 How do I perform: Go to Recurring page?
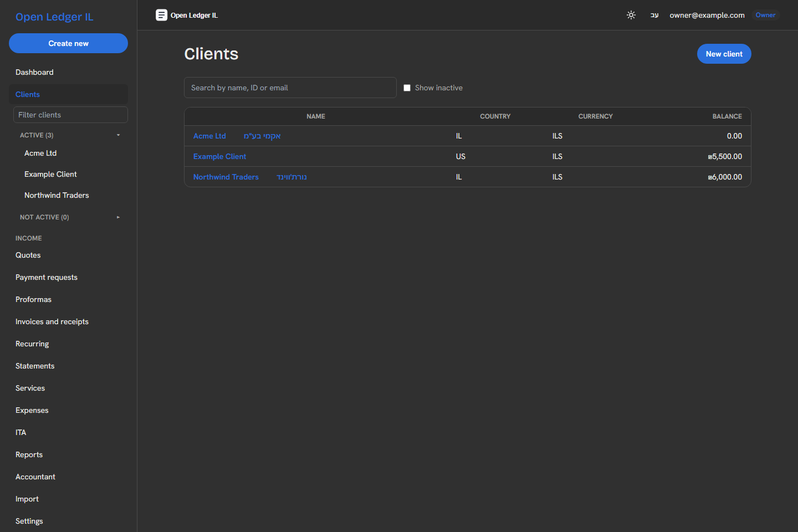coord(68,344)
